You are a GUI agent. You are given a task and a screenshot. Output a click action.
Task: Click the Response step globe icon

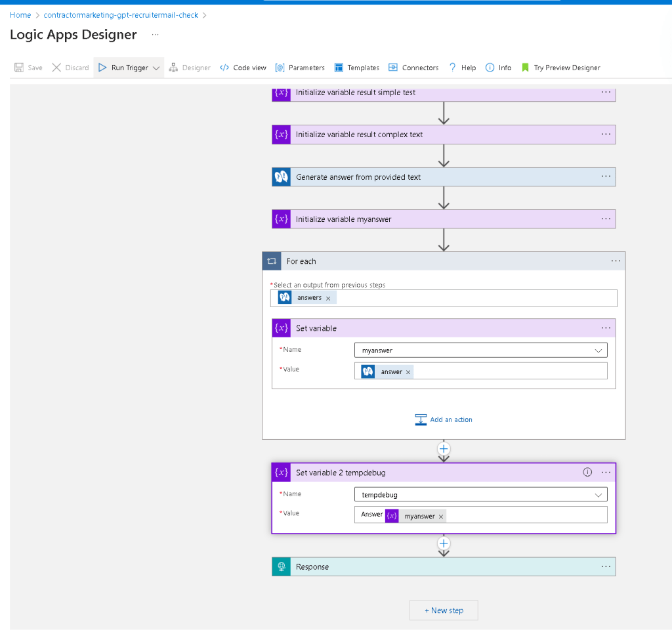click(281, 566)
